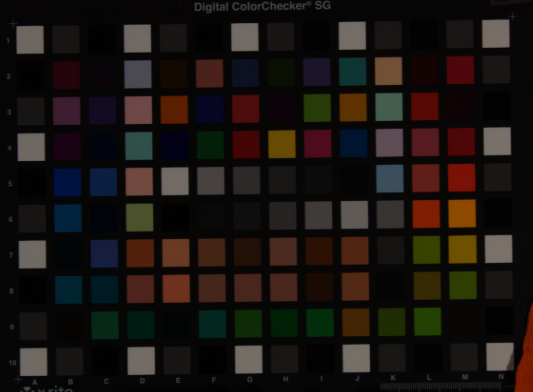Select the white patch at G10
533x392 pixels.
248,359
